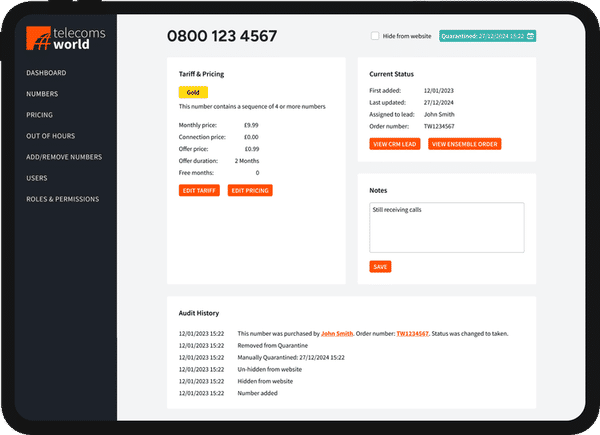Open Roles & Permissions in sidebar
The width and height of the screenshot is (600, 435).
(x=63, y=199)
